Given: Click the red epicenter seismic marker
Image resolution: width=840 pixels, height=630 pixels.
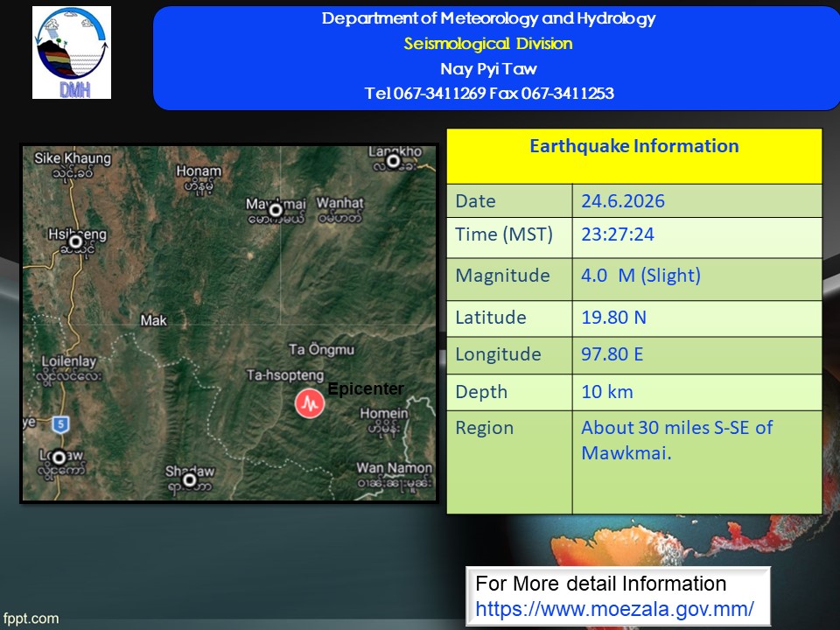Looking at the screenshot, I should coord(310,403).
